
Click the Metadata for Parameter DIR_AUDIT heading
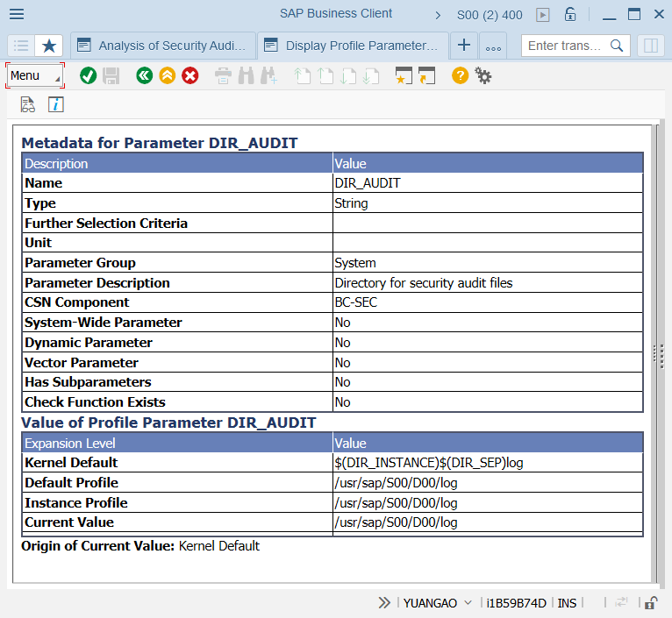(x=160, y=143)
